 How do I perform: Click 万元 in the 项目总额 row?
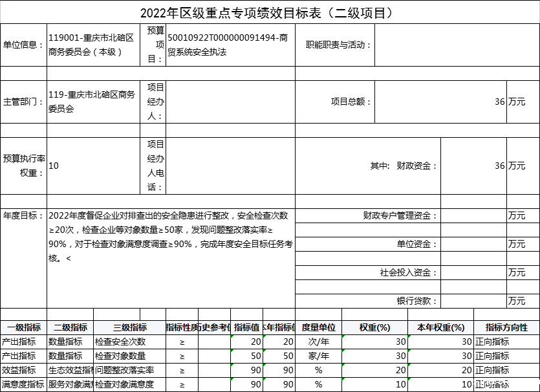pos(517,102)
